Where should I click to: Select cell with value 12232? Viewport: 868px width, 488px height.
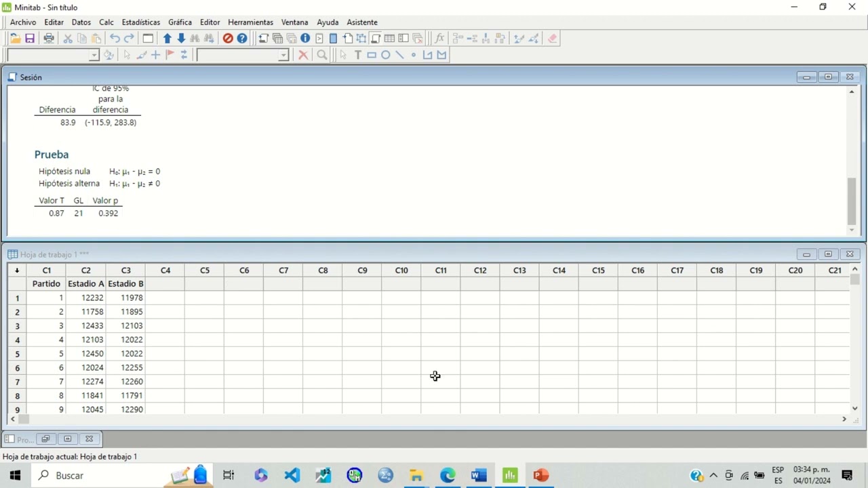coord(86,298)
